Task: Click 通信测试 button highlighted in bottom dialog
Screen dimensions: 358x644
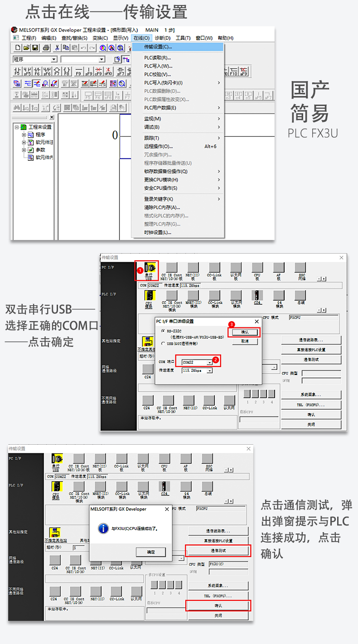Action: click(218, 550)
